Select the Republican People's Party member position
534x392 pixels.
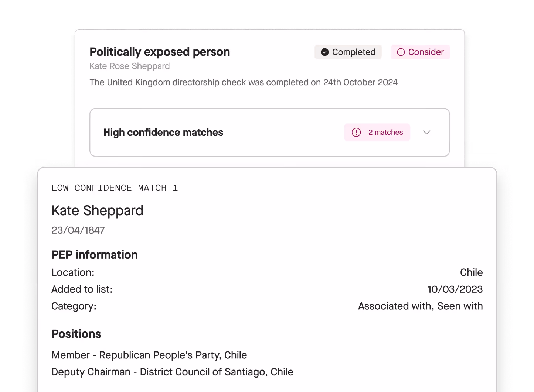coord(149,355)
